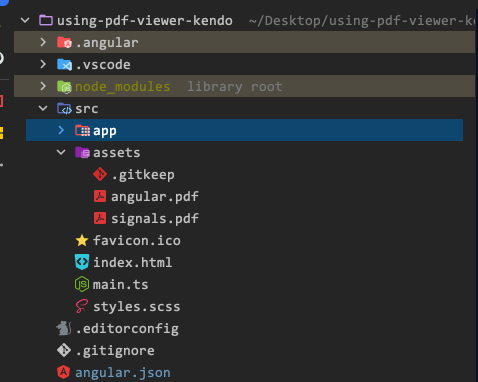Image resolution: width=478 pixels, height=382 pixels.
Task: Click the .gitignore git icon
Action: click(64, 350)
